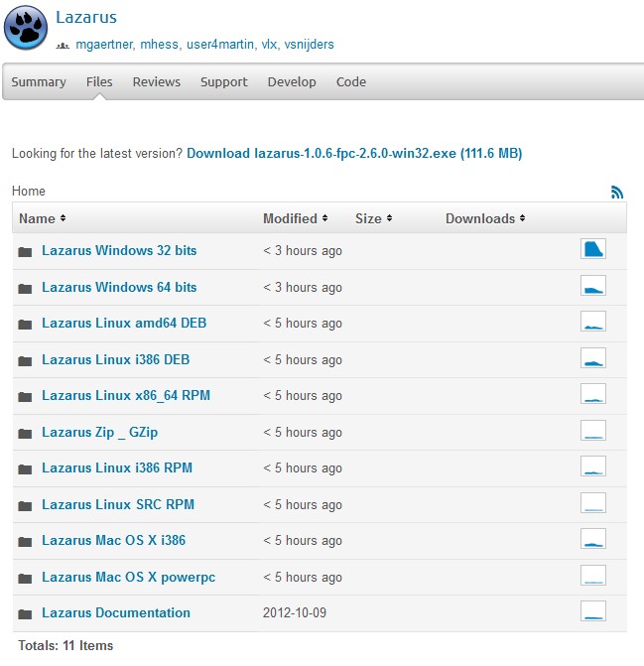Open Lazarus Mac OS X i386 folder

(114, 540)
